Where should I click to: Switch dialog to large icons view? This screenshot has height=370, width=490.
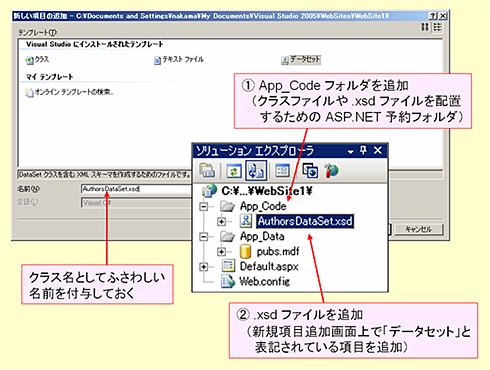425,27
